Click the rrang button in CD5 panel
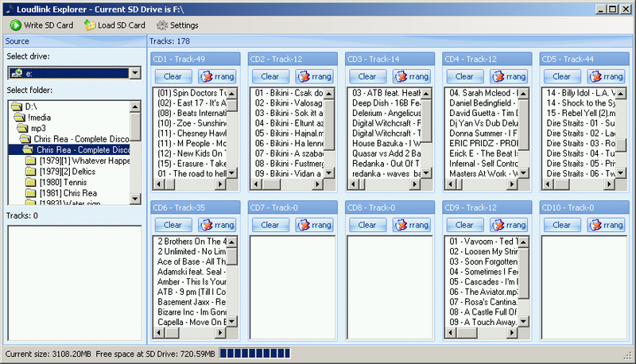 [606, 76]
